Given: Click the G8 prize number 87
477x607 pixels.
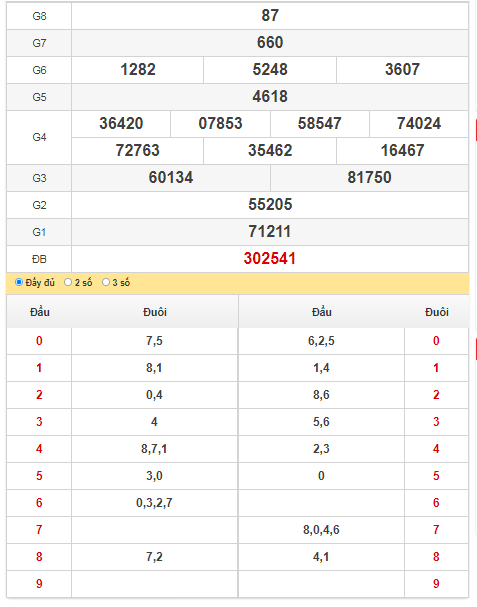Looking at the screenshot, I should tap(270, 15).
